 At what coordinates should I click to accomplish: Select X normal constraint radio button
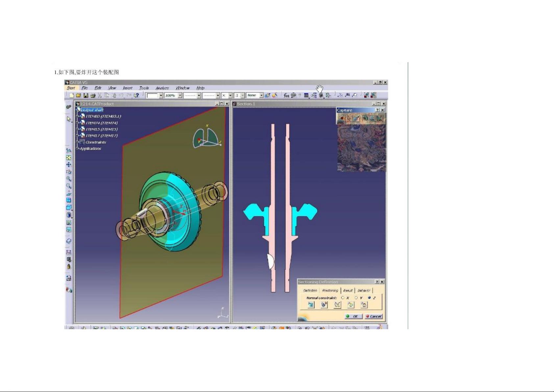point(343,298)
